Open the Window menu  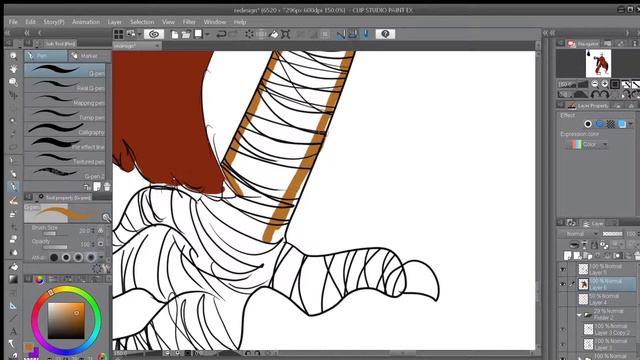point(215,22)
